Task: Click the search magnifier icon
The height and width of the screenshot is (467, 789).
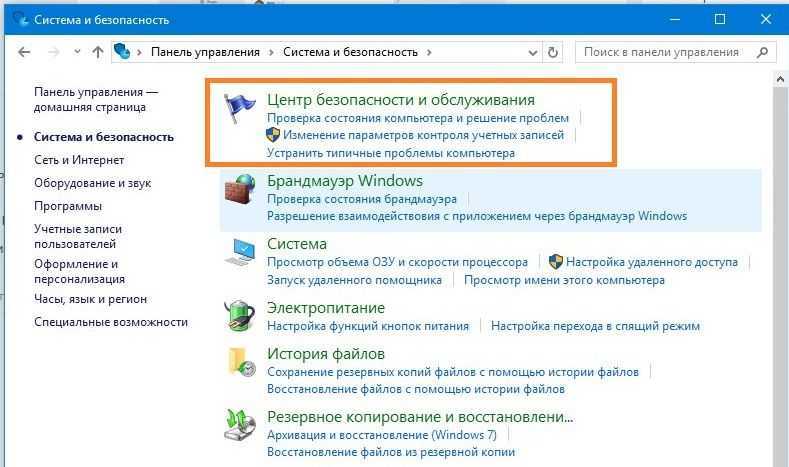Action: (762, 52)
